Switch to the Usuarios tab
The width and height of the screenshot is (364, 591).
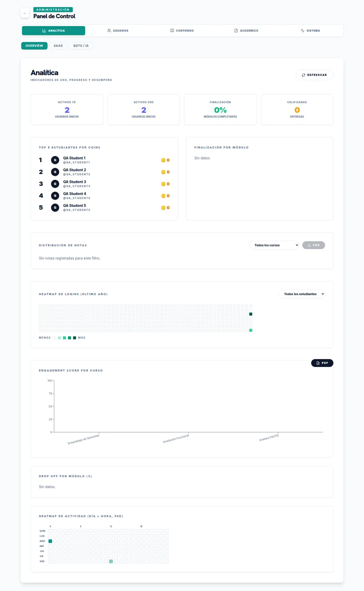tap(118, 31)
